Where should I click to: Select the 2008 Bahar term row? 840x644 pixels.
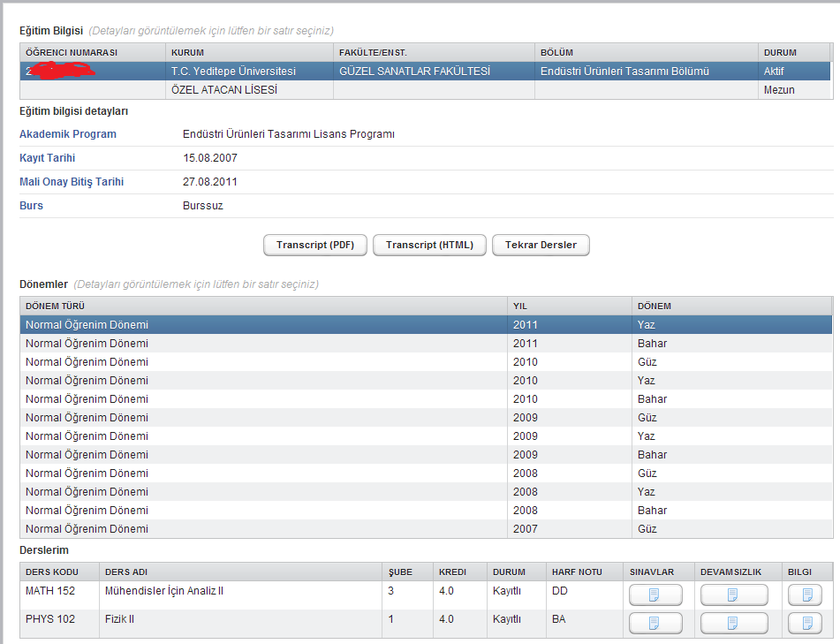pos(426,510)
